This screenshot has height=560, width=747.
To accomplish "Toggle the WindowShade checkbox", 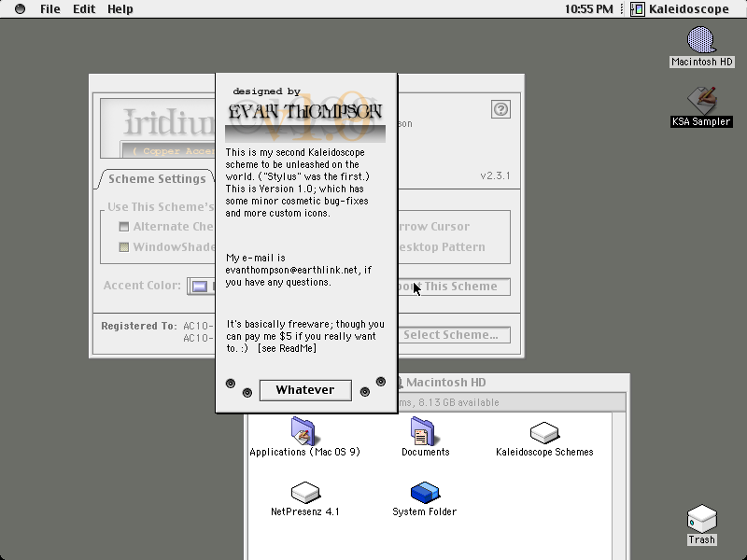I will pos(124,247).
